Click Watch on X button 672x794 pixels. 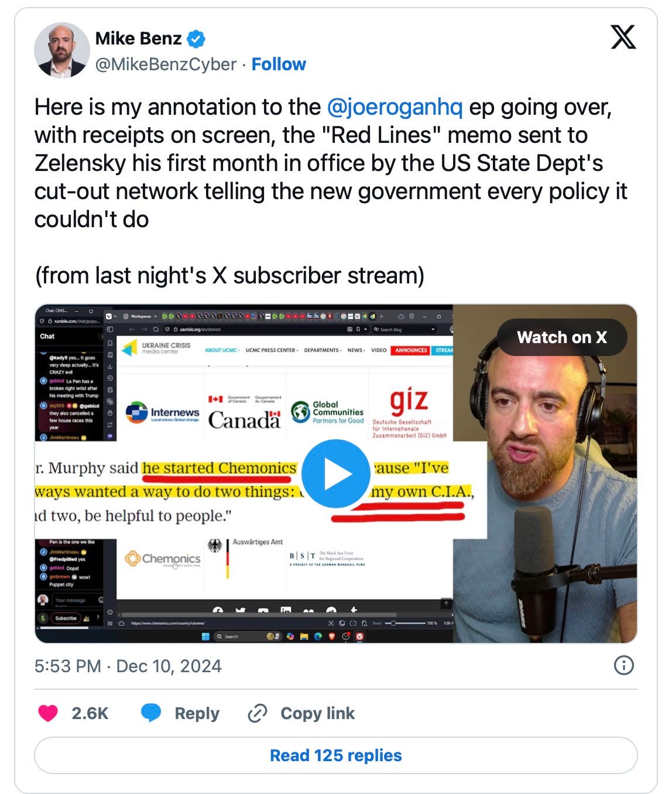[562, 337]
